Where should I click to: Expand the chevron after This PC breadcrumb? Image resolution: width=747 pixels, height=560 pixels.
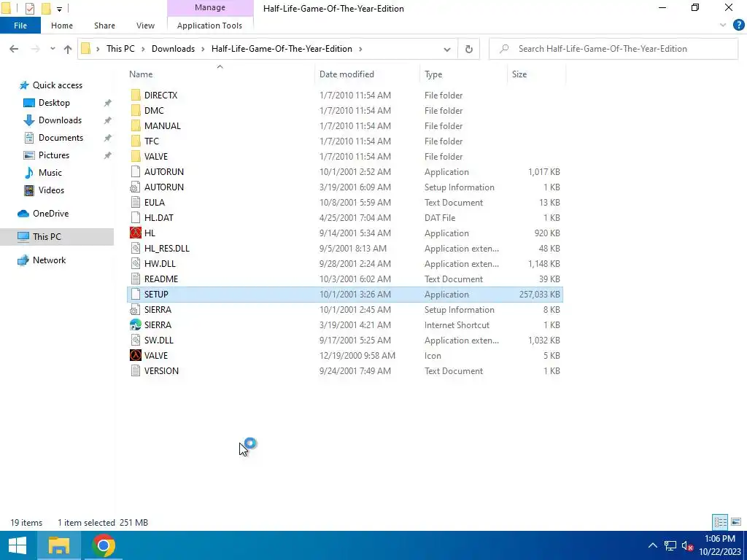144,49
